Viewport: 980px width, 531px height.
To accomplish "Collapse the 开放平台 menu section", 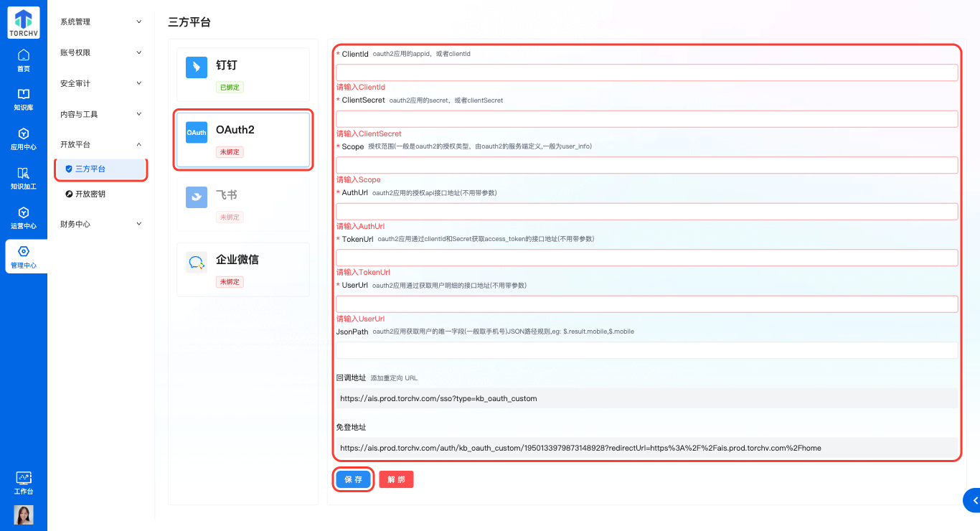I will tap(100, 144).
